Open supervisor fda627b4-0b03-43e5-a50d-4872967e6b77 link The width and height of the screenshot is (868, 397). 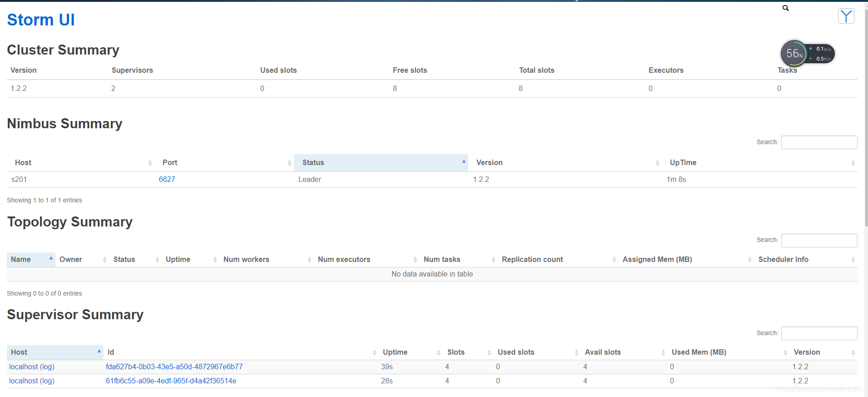[174, 367]
